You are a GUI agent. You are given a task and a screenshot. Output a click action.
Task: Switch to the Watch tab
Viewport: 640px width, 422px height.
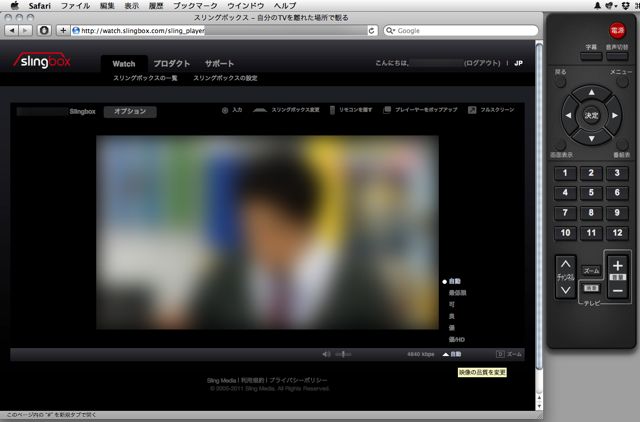[124, 64]
